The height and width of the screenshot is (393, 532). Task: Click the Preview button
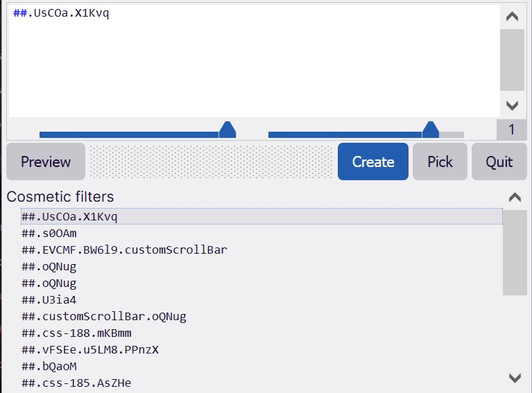46,161
